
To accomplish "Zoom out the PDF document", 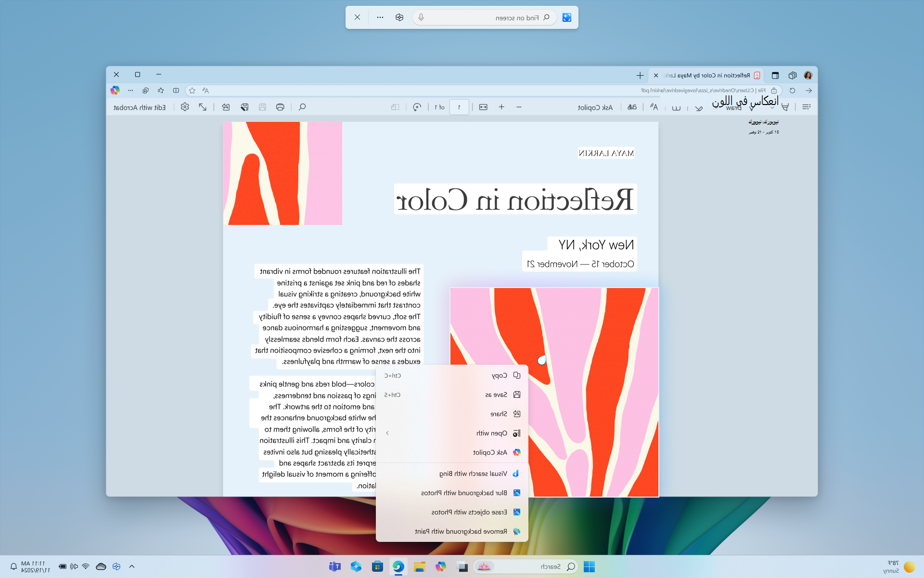I will (519, 107).
